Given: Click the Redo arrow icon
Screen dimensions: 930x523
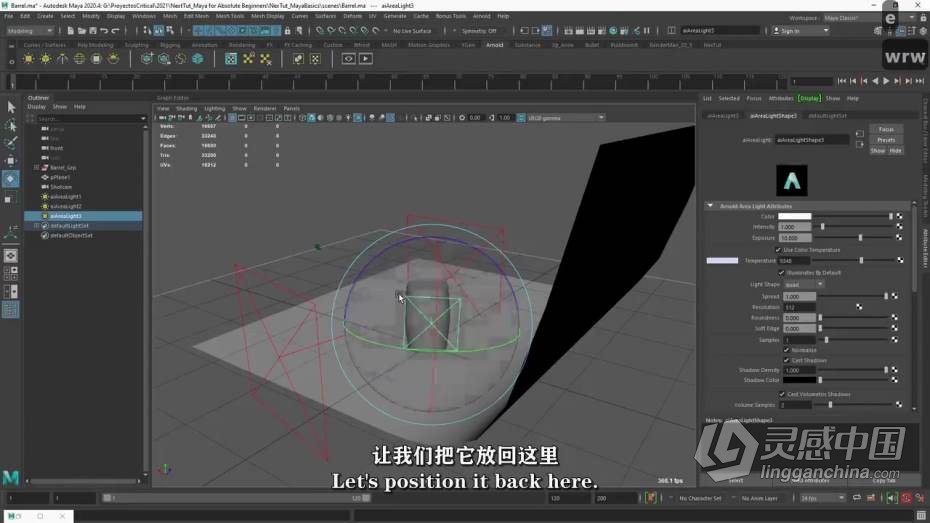Looking at the screenshot, I should coord(116,30).
